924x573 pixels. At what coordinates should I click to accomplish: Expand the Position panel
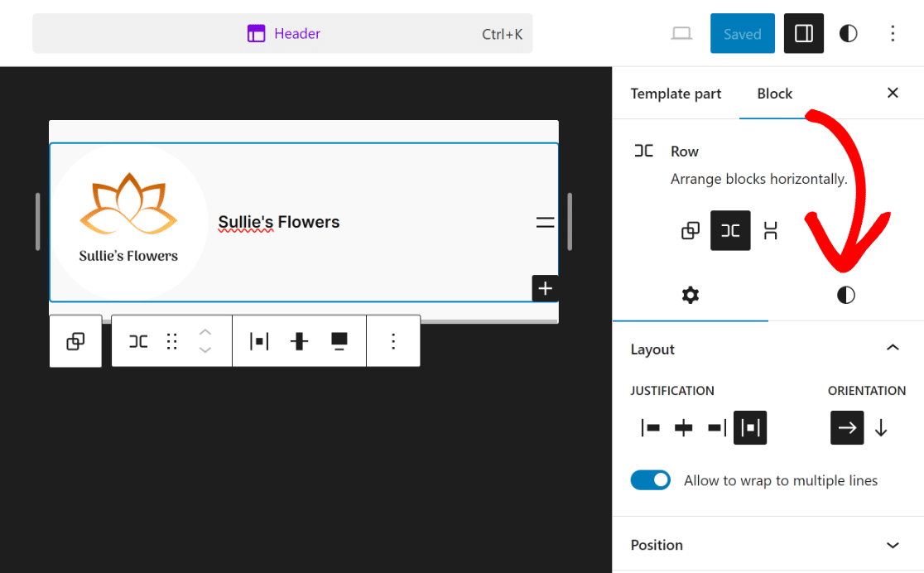[x=768, y=545]
